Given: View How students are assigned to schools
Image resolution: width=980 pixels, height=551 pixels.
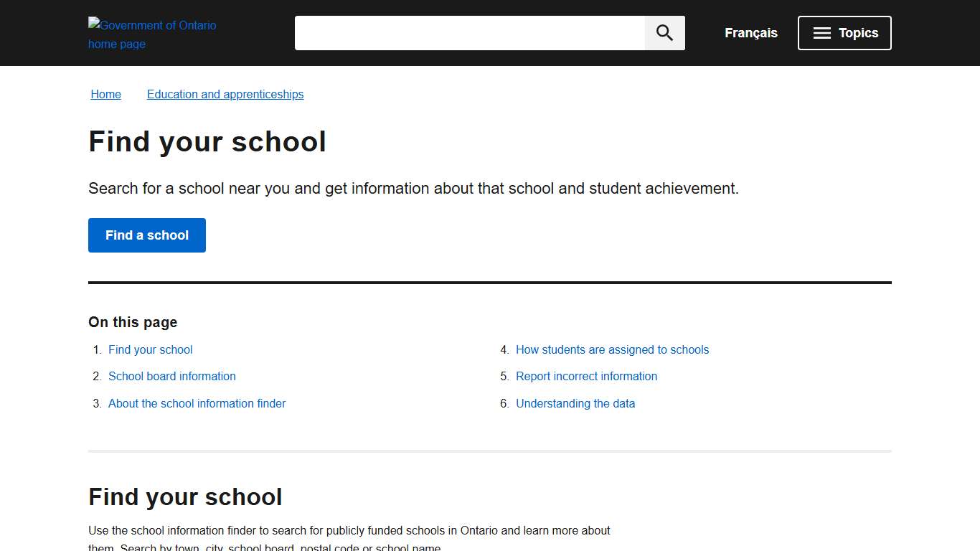Looking at the screenshot, I should 612,349.
